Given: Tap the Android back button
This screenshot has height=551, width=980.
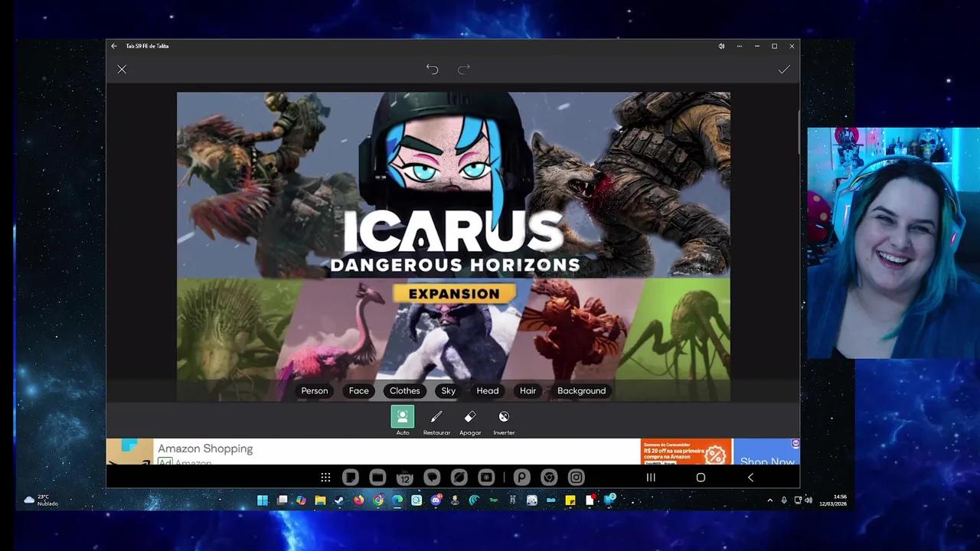Looking at the screenshot, I should [x=750, y=478].
